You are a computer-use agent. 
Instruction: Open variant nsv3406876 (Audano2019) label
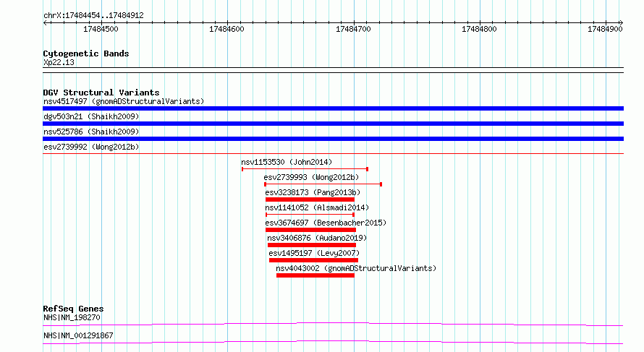[x=317, y=238]
